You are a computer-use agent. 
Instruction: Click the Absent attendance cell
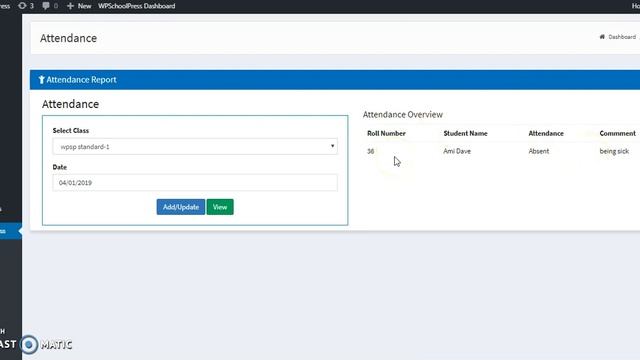pyautogui.click(x=538, y=151)
